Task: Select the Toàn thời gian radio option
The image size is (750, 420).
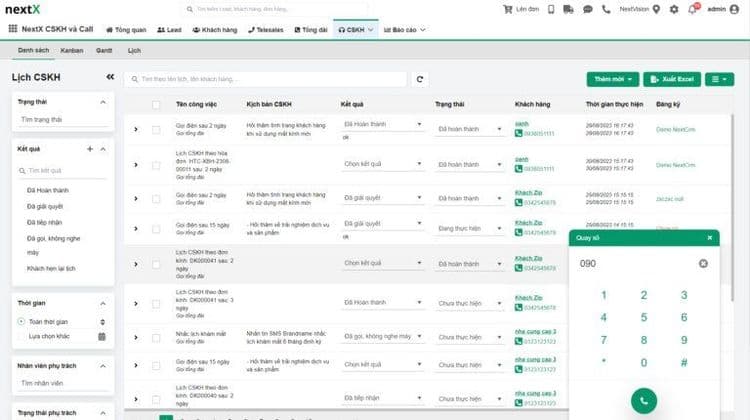Action: (22, 321)
